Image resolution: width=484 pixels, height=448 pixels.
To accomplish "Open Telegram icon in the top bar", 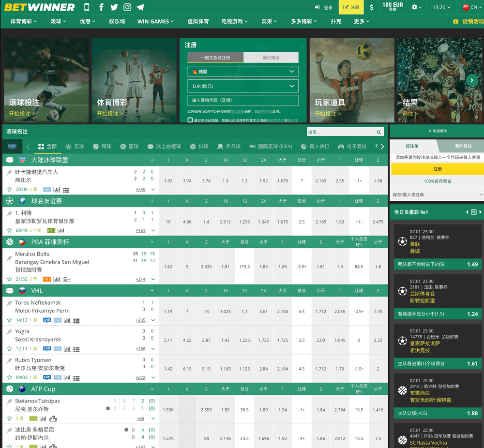I will 140,7.
